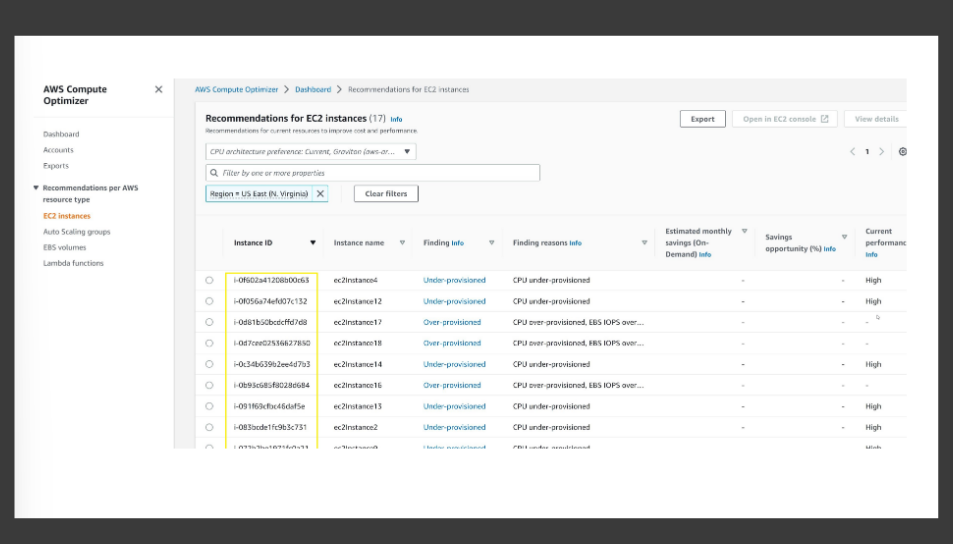Open Info link under Estimated monthly savings
This screenshot has width=953, height=544.
[704, 255]
